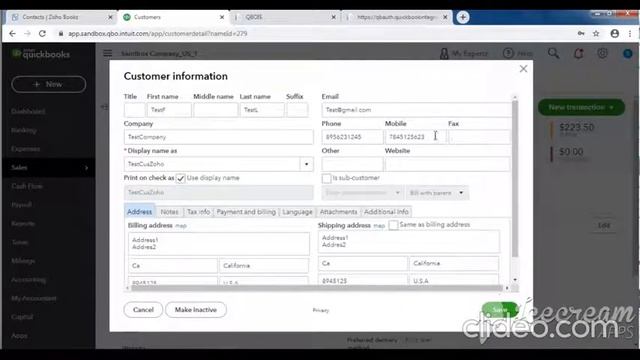The height and width of the screenshot is (360, 640).
Task: Click the First name field
Action: point(169,110)
